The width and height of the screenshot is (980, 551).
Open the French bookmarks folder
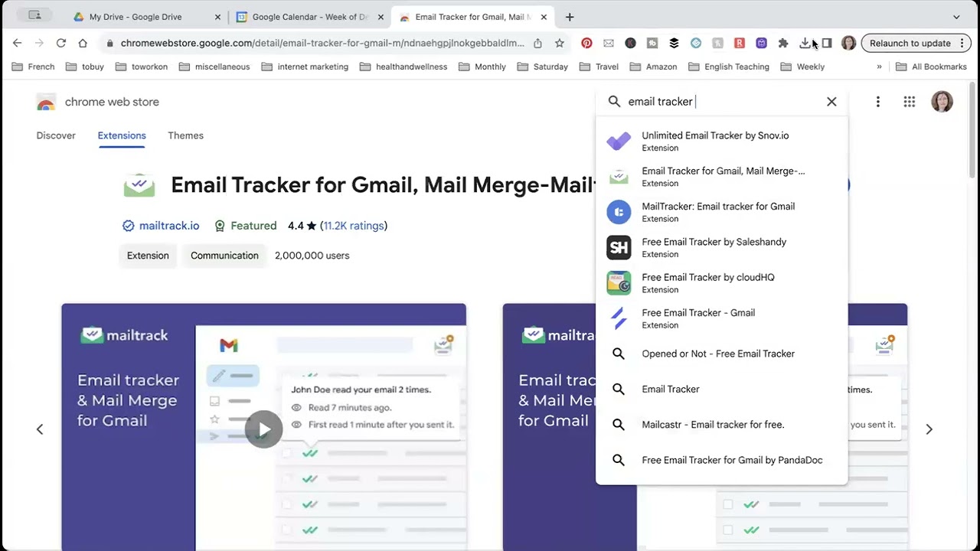(x=34, y=67)
